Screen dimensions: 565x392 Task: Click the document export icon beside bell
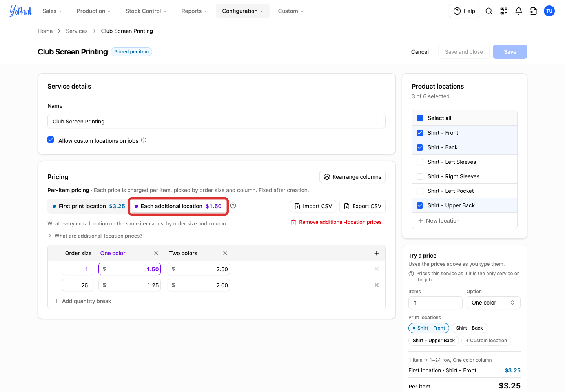[x=534, y=11]
